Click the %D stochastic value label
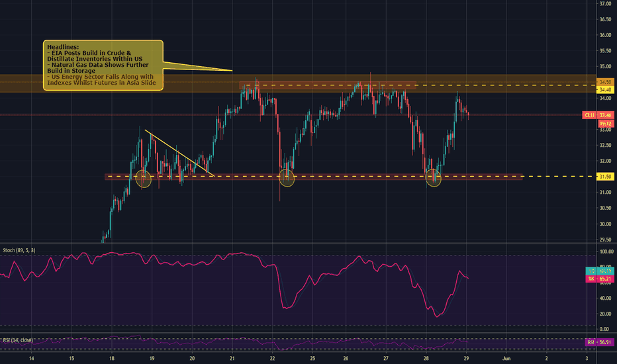The height and width of the screenshot is (364, 617). click(x=600, y=271)
